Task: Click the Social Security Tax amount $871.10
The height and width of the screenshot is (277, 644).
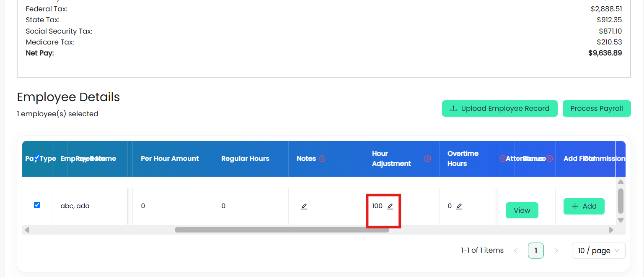Action: 610,31
